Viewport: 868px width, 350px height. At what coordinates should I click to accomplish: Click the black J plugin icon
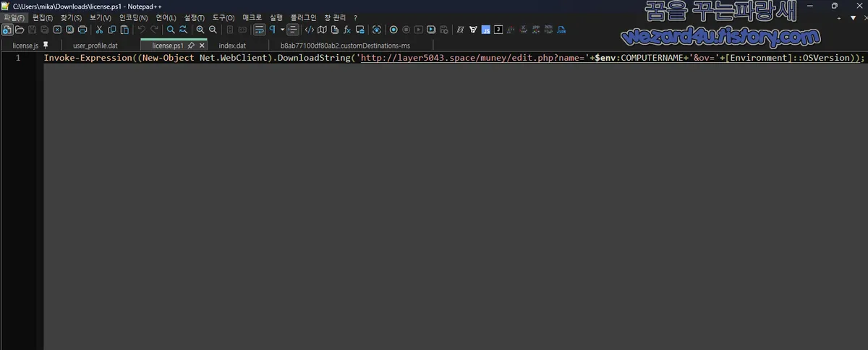click(498, 30)
